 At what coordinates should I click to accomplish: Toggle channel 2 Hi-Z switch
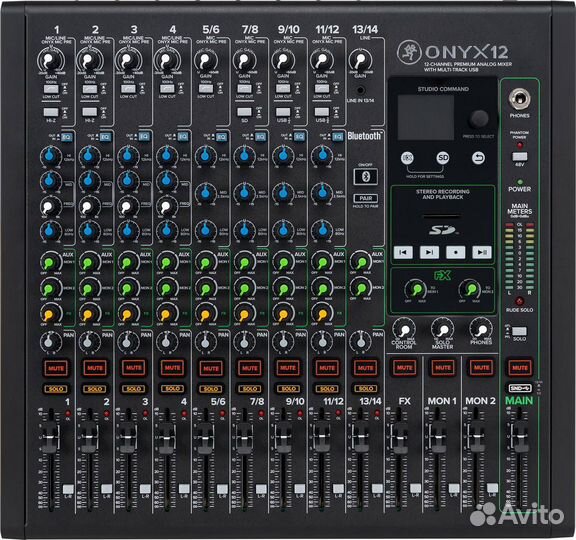tap(90, 112)
